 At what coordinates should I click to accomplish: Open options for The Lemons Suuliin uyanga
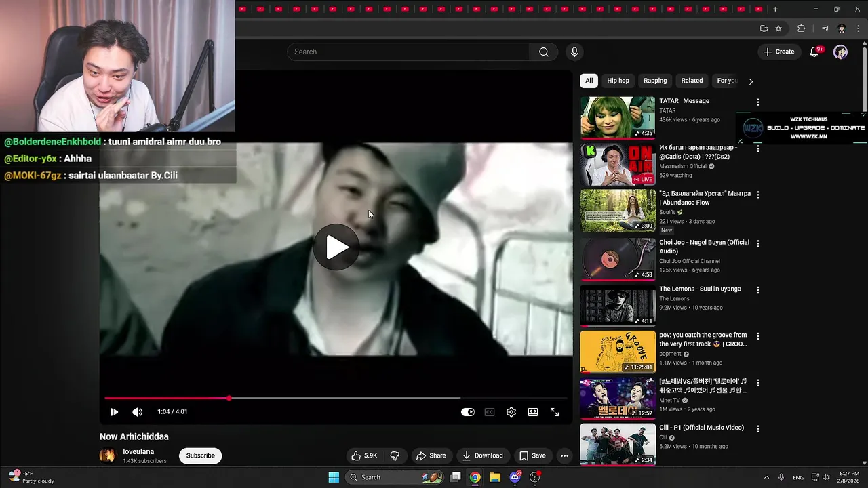tap(757, 290)
